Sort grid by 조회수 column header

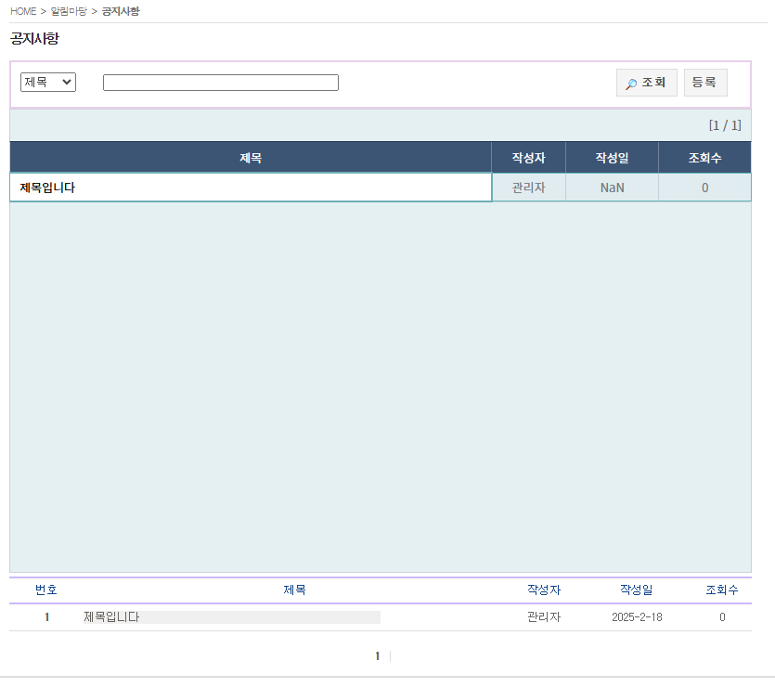click(704, 158)
